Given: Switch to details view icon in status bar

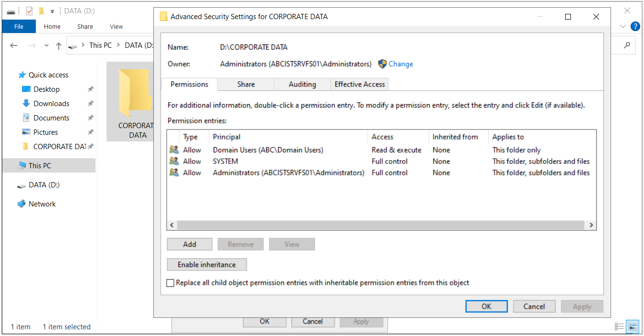Looking at the screenshot, I should tap(619, 326).
